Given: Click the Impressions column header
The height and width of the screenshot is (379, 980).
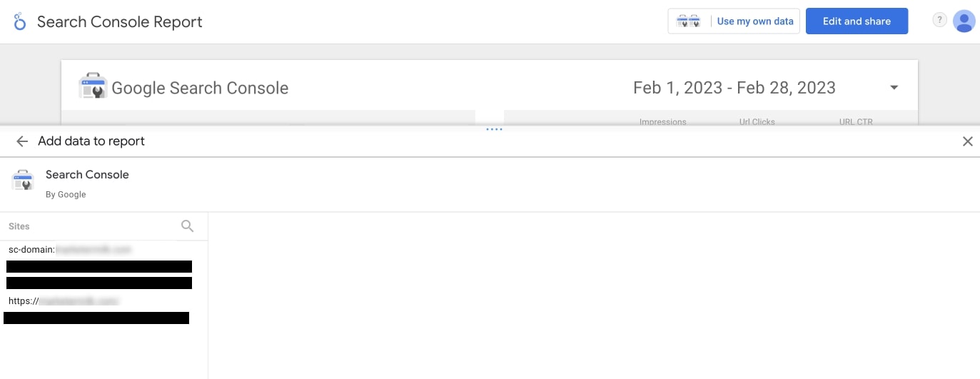Looking at the screenshot, I should click(x=662, y=122).
